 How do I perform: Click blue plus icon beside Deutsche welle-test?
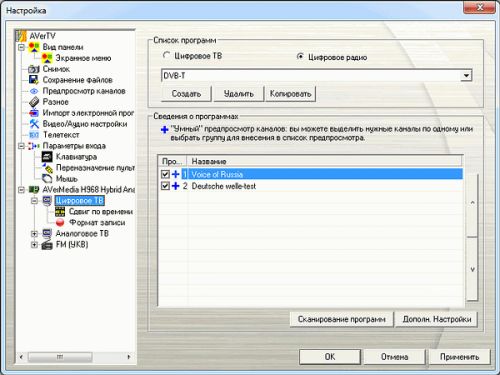point(175,186)
